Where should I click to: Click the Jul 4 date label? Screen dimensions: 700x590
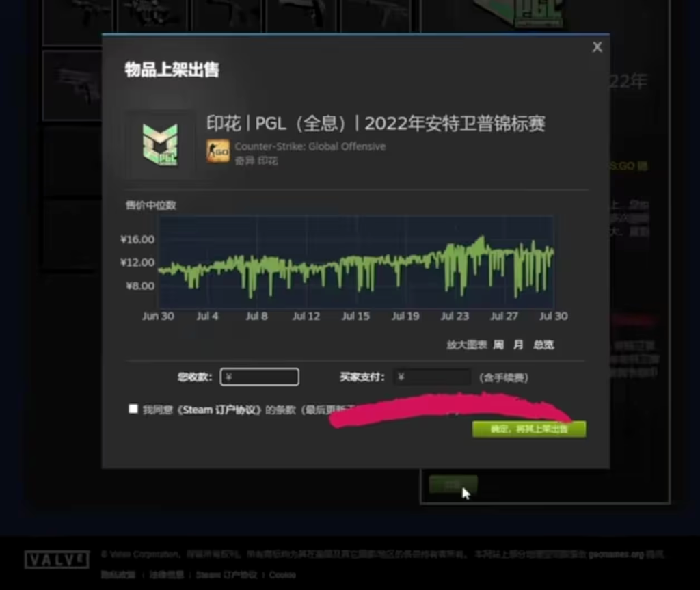(x=208, y=317)
